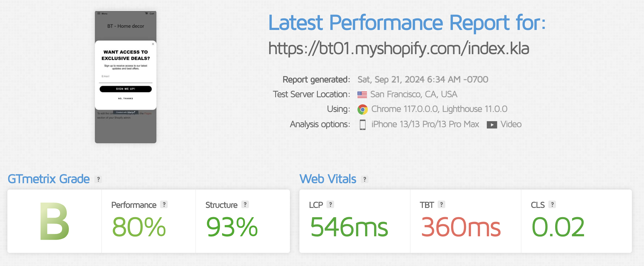Screen dimensions: 644x266
Task: Click the question mark next to LCP
Action: click(330, 204)
